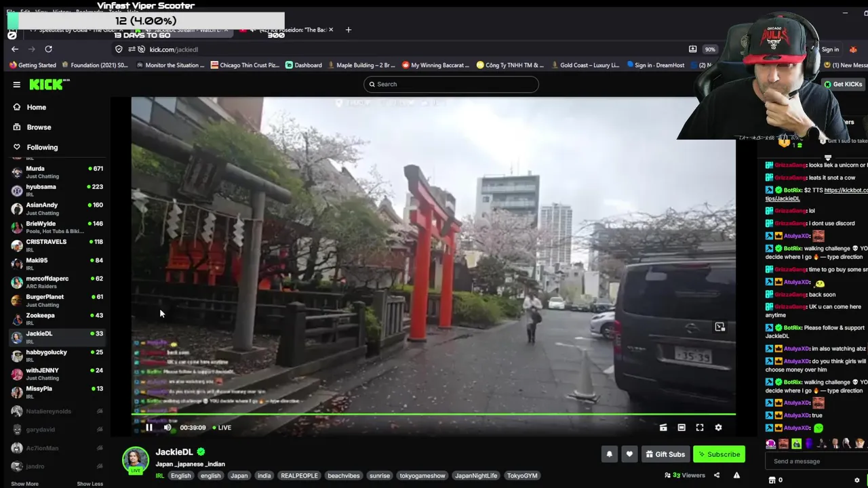Open the Dashboard bookmark
Screen dimensions: 868x488
pyautogui.click(x=304, y=65)
